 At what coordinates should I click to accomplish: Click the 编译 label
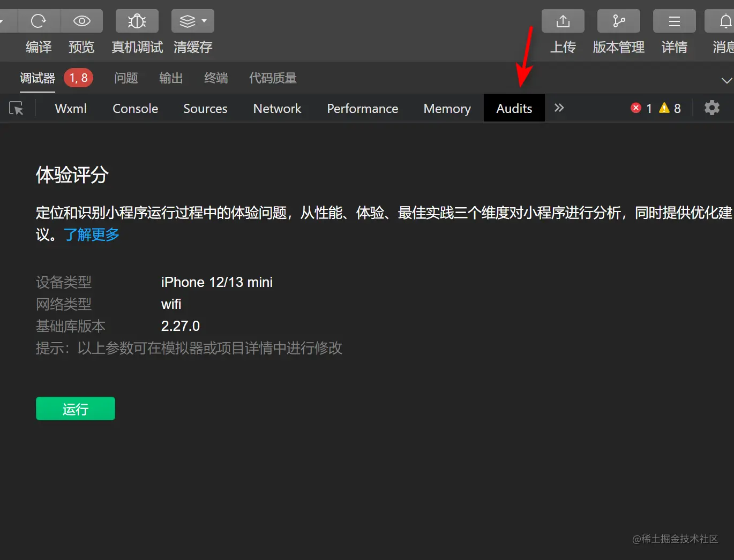(x=39, y=47)
